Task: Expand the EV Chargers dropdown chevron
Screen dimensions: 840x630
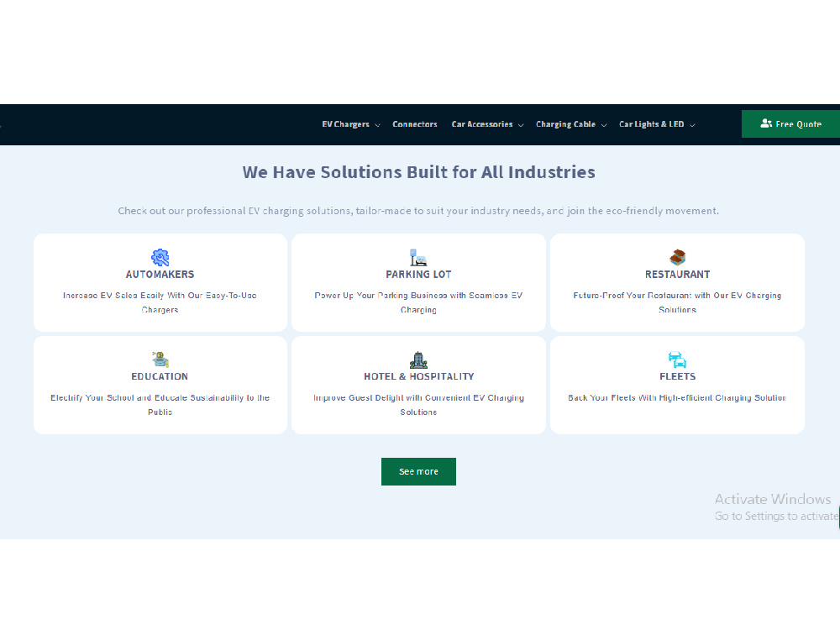Action: click(378, 125)
